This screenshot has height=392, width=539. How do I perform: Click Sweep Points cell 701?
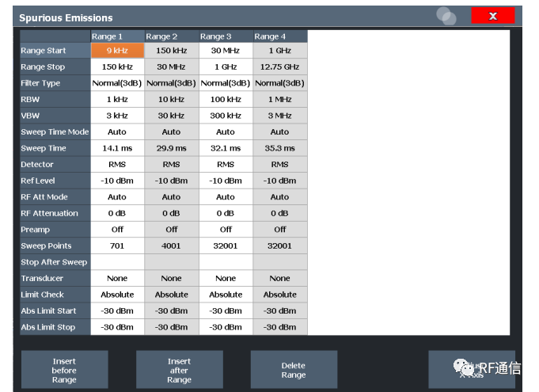click(118, 245)
